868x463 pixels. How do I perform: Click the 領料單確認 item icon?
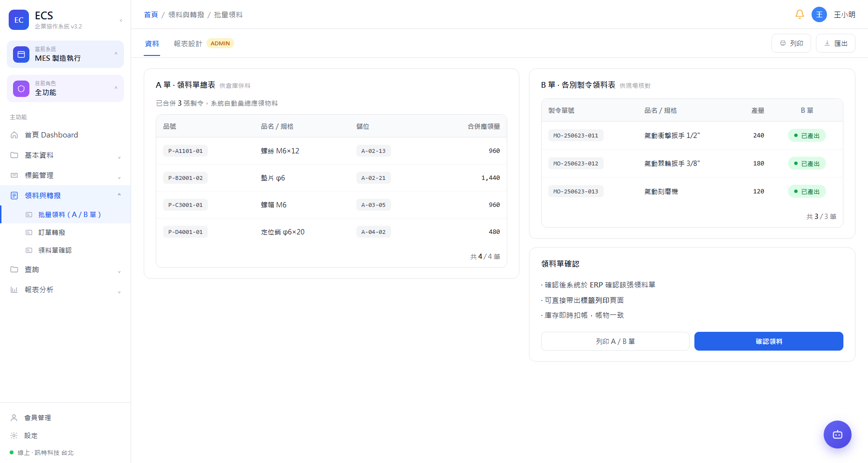29,250
